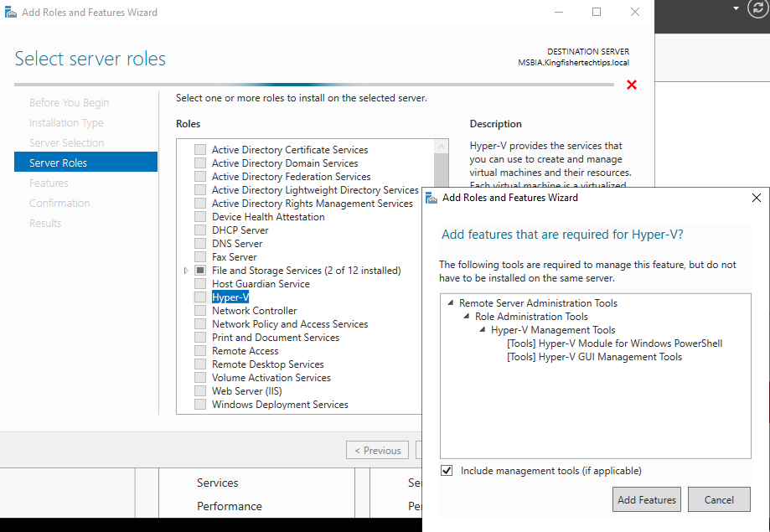Click the wizard title bar icon

(x=10, y=13)
